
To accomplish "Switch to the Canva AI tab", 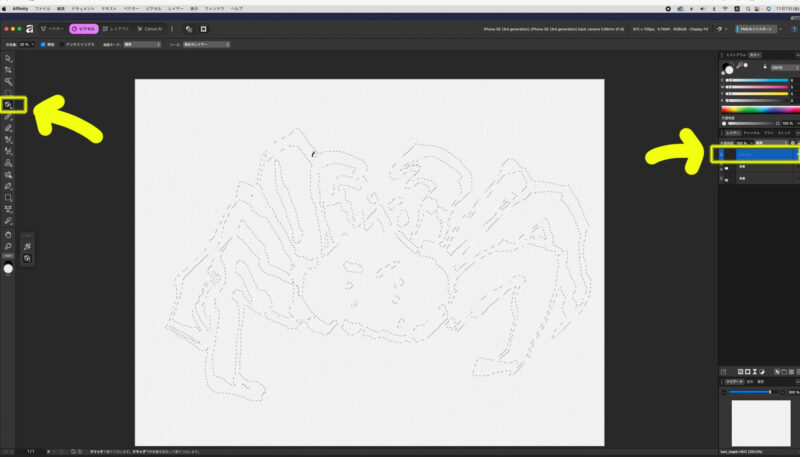I will click(x=152, y=29).
